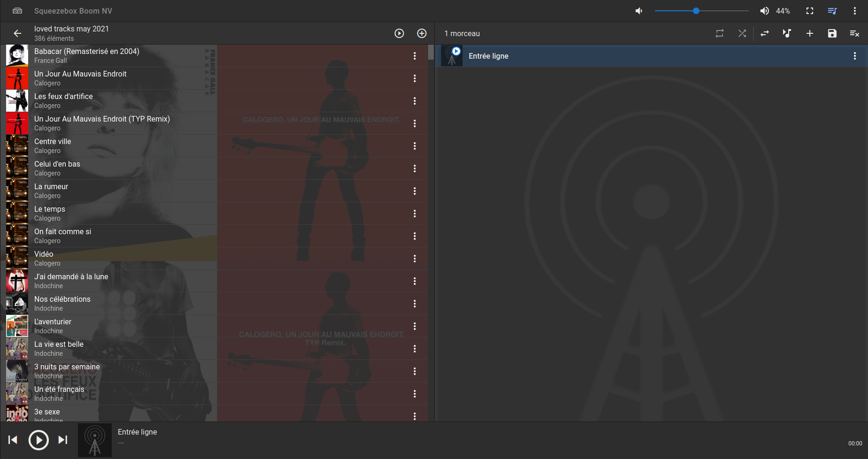
Task: Enable repeat mode for the queue
Action: coord(720,33)
